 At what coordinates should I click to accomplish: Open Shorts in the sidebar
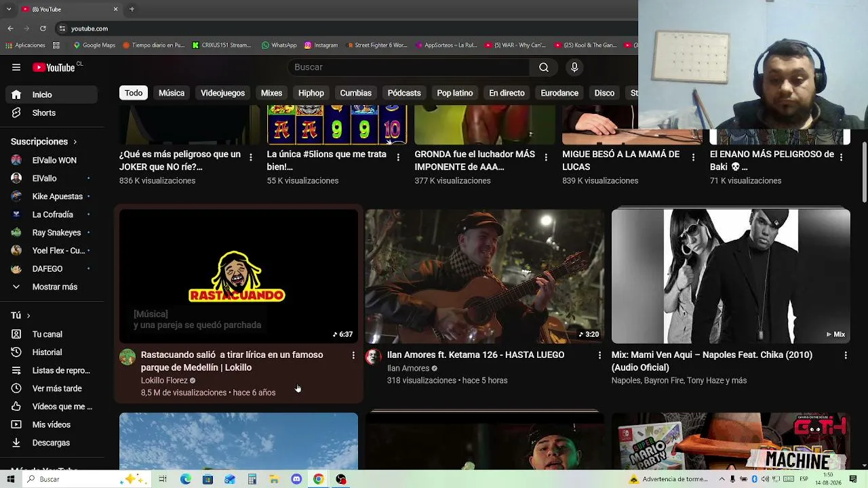point(52,113)
